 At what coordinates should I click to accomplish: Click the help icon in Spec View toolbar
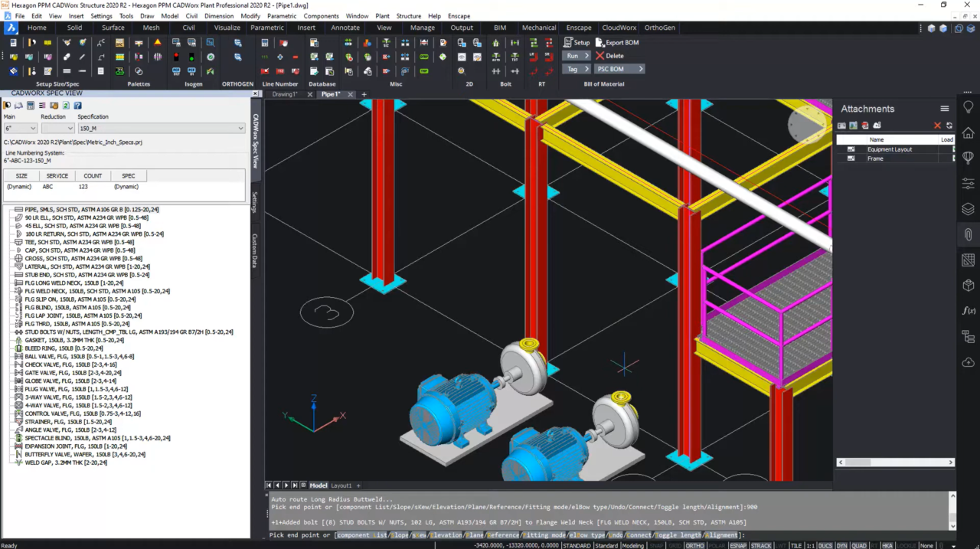point(77,106)
